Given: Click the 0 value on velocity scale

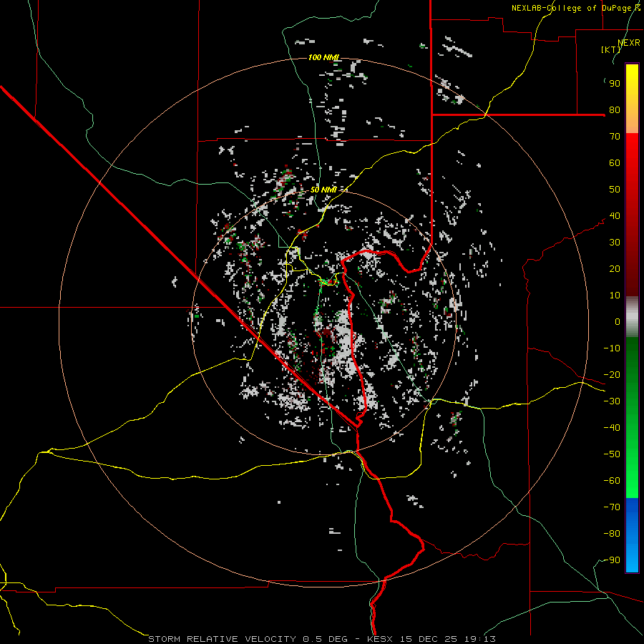Looking at the screenshot, I should pos(618,322).
